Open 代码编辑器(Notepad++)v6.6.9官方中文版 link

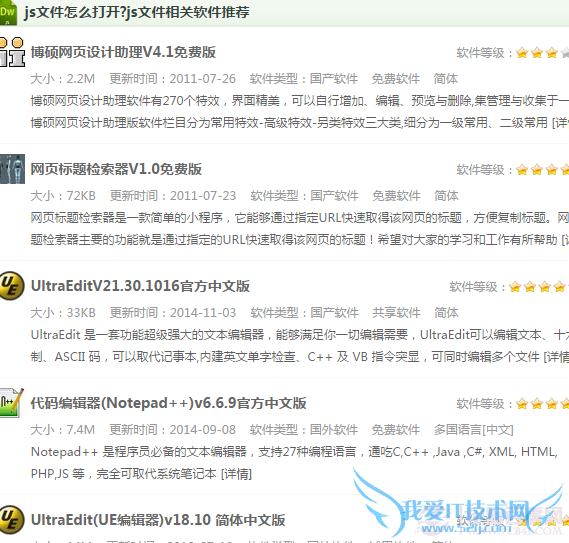click(168, 403)
